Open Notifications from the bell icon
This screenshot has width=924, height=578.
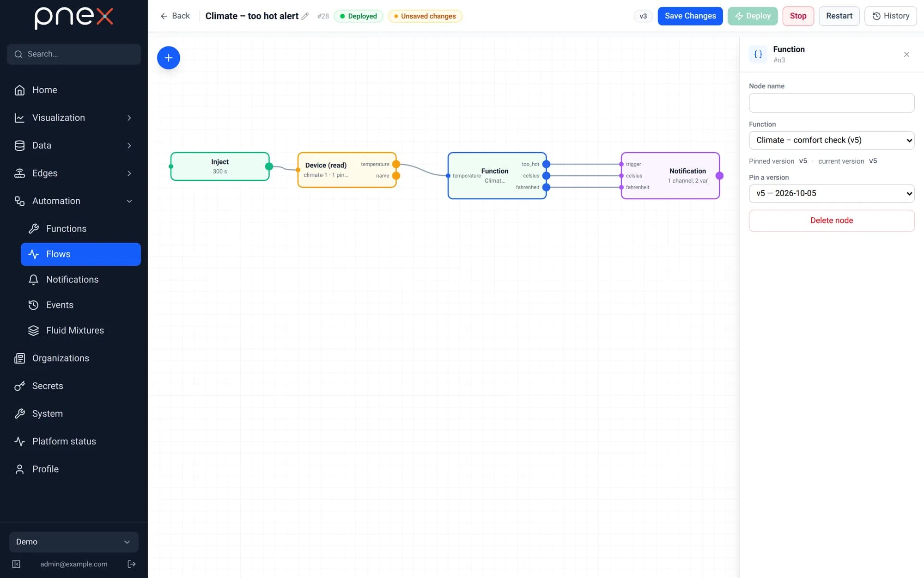point(33,280)
